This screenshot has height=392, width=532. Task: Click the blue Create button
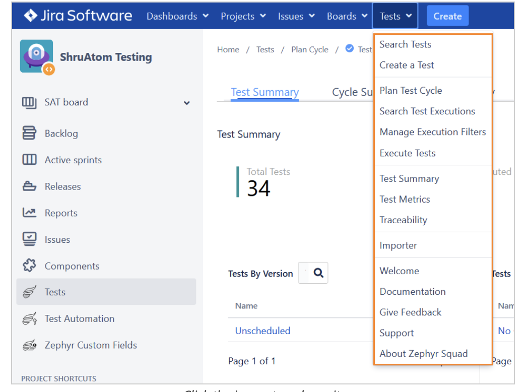coord(447,16)
